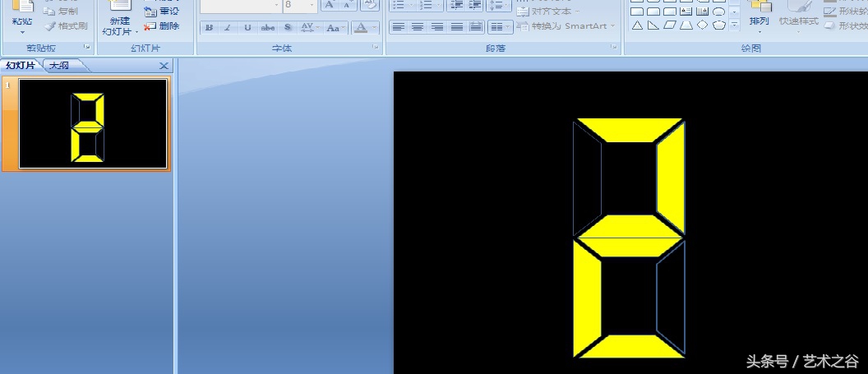Screen dimensions: 868x374
Task: Open the 排列 arrange menu
Action: (x=759, y=16)
